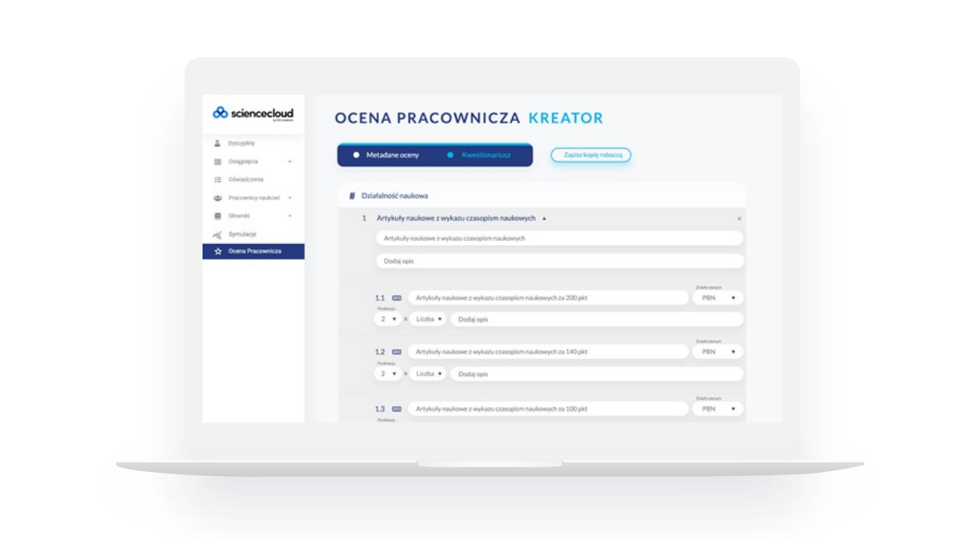Screen dimensions: 980x539
Task: Click the Ocena Pracownicza star icon
Action: (x=217, y=252)
